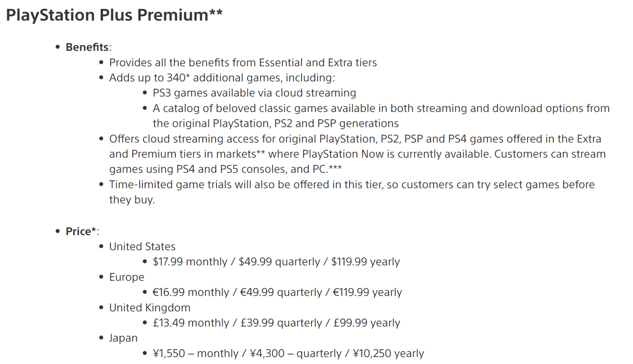The width and height of the screenshot is (633, 364).
Task: Click the beloved classic games catalog text
Action: click(381, 108)
